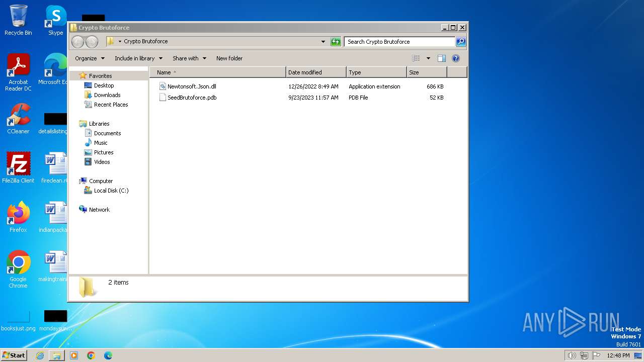Sort by the Name column header

coord(217,72)
